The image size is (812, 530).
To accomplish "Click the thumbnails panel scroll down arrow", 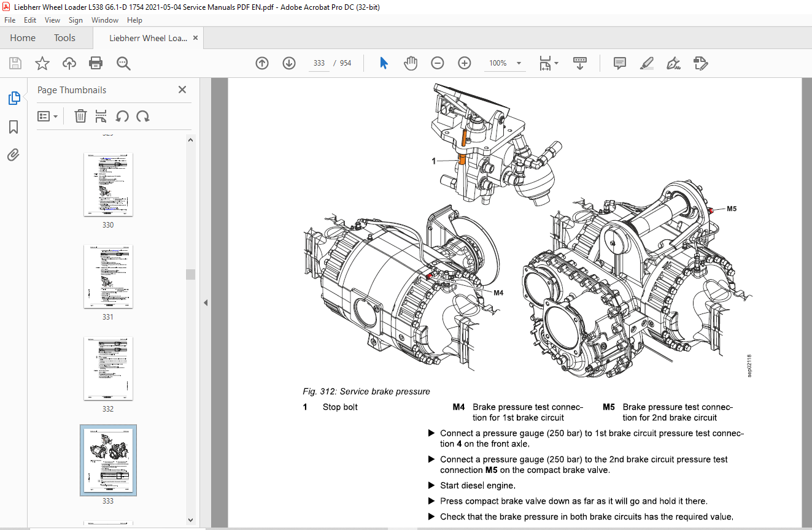I will click(190, 520).
